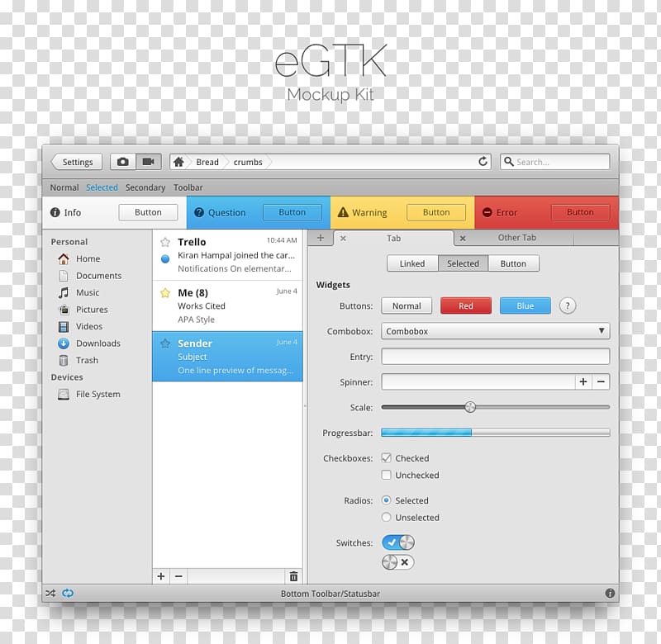This screenshot has width=661, height=644.
Task: Click the Entry text field
Action: (495, 357)
